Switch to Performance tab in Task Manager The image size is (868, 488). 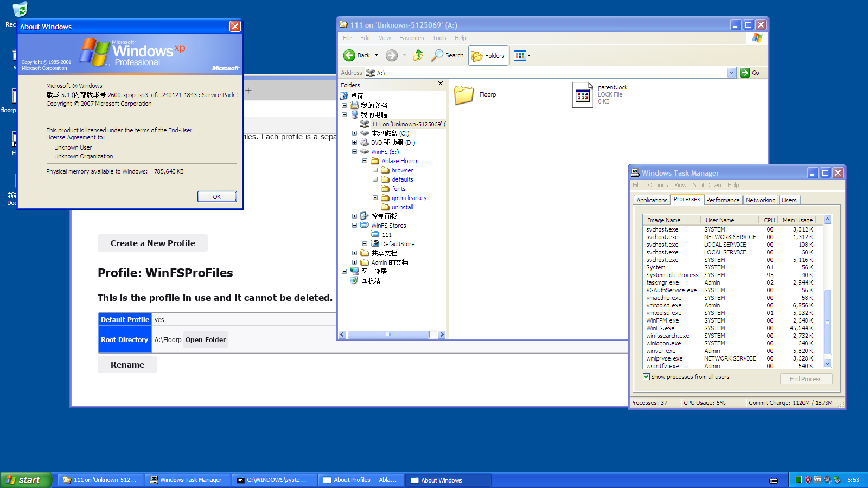pyautogui.click(x=723, y=200)
